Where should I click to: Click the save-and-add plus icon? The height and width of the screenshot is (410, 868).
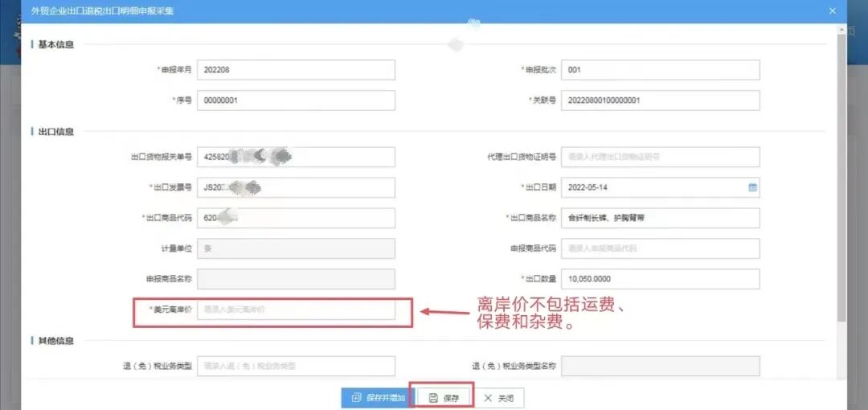pyautogui.click(x=357, y=398)
